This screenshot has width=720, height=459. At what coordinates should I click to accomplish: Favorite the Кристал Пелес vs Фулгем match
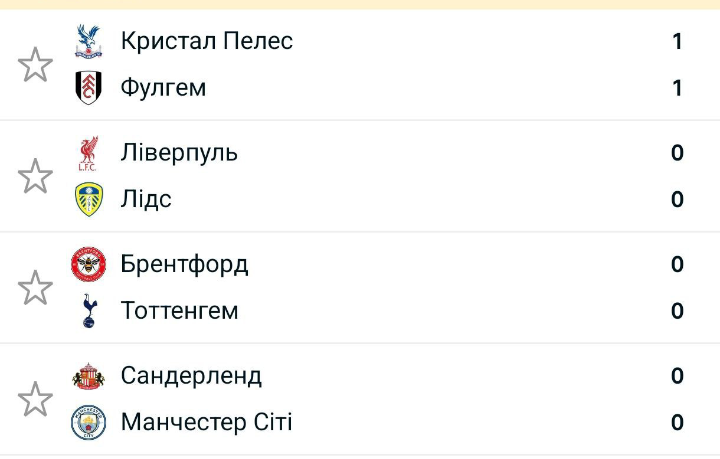36,65
